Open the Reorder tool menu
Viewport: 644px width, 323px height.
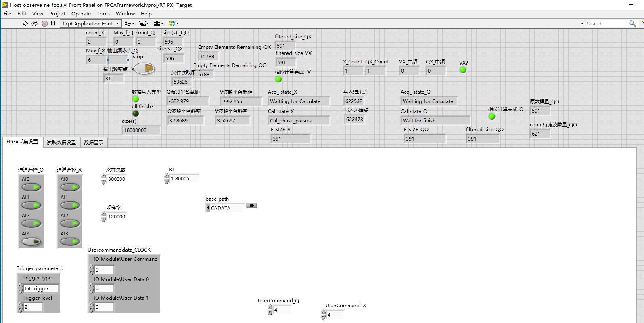pos(173,24)
